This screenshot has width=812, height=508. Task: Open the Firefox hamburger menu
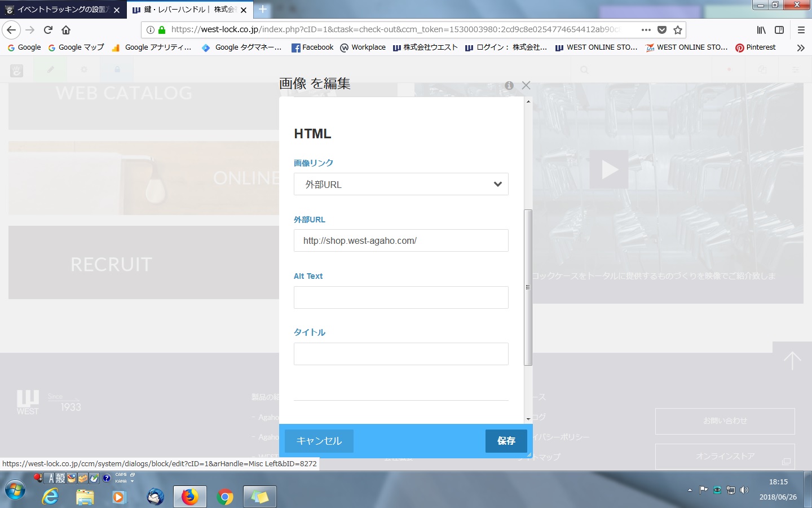pyautogui.click(x=801, y=30)
